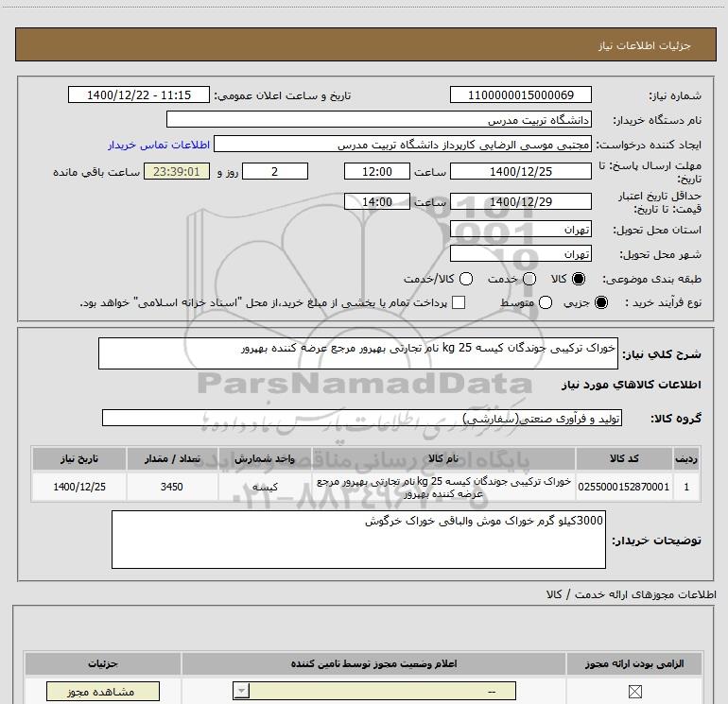The image size is (728, 704).
Task: Click the announcement date field 1400/12/22 - 11:15
Action: pos(139,94)
